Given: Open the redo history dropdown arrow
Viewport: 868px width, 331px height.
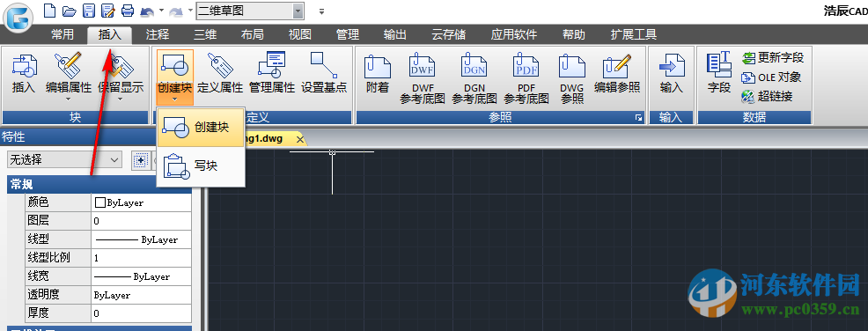Looking at the screenshot, I should click(190, 10).
